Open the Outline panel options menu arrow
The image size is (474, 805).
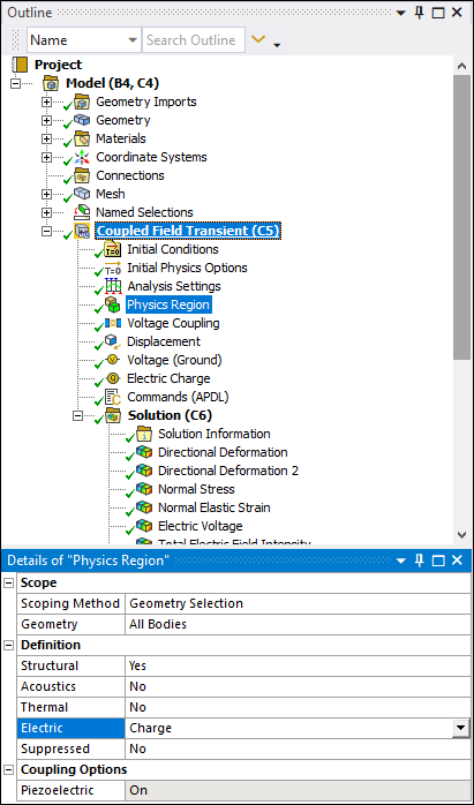coord(401,13)
